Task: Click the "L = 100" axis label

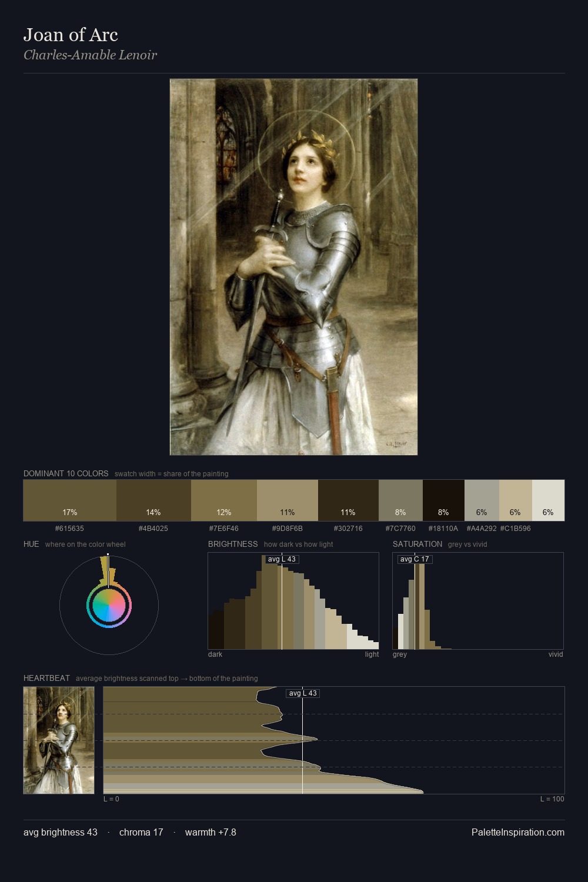Action: 552,799
